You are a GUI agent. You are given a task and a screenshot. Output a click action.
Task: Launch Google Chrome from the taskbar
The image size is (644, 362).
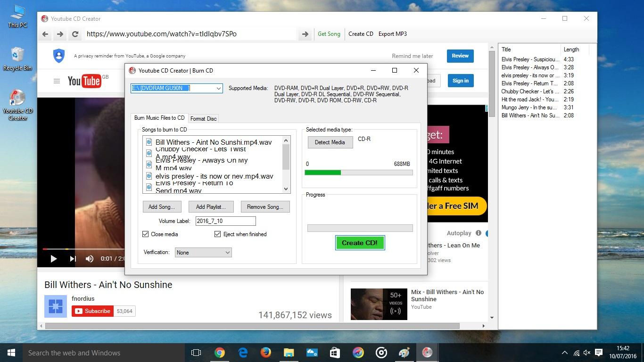pos(220,353)
